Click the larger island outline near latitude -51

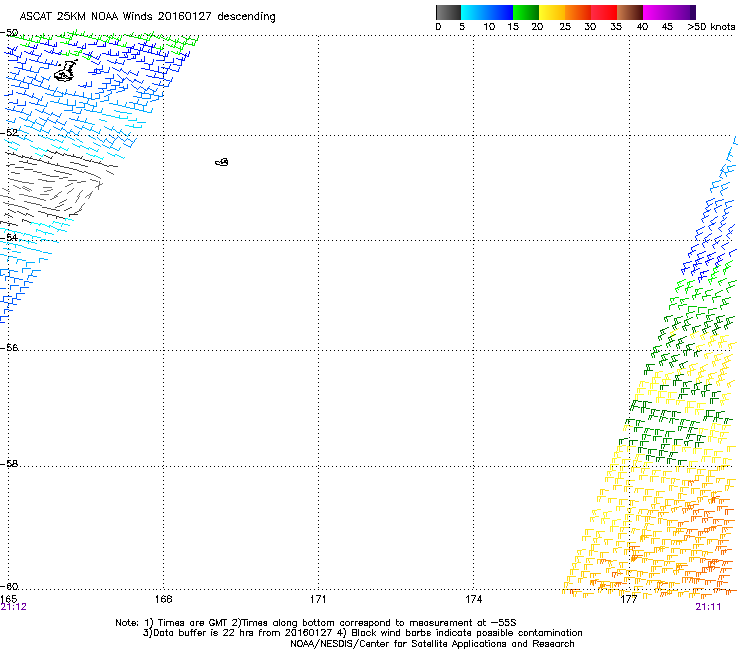coord(66,71)
